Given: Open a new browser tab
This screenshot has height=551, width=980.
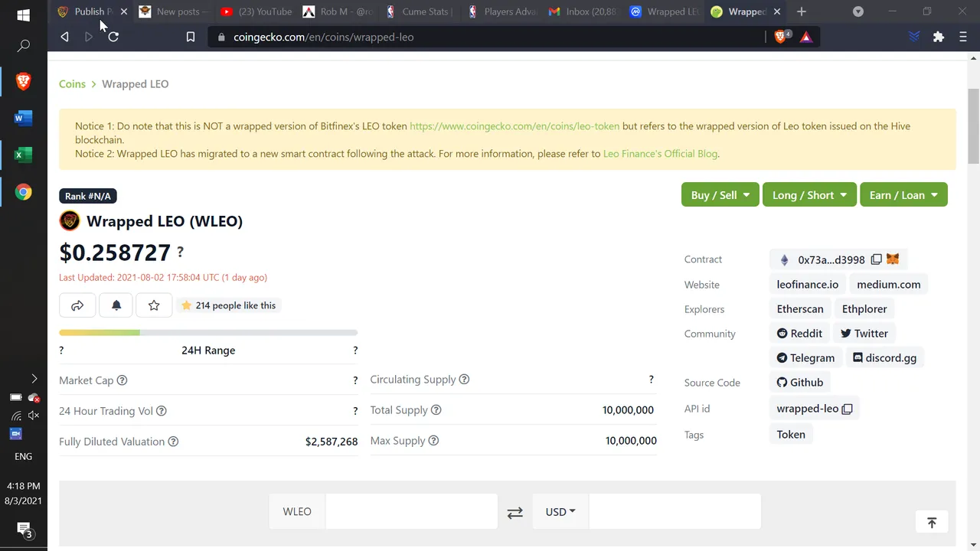Looking at the screenshot, I should click(x=802, y=11).
